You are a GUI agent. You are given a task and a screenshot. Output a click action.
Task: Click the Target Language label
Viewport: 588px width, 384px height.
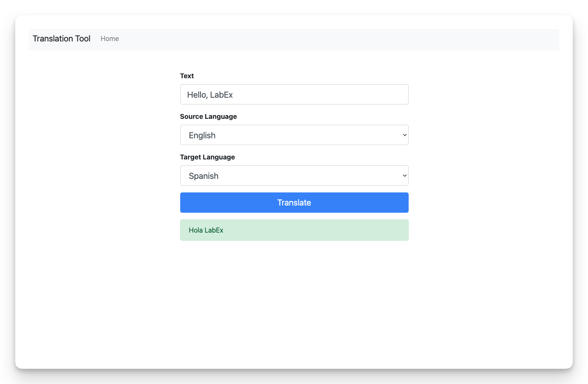(207, 157)
